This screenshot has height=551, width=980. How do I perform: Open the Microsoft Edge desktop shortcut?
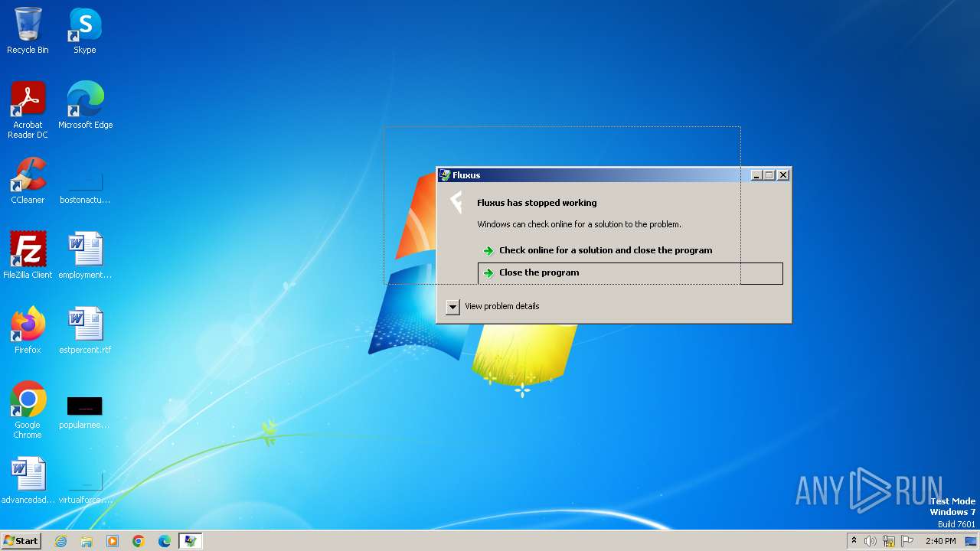85,106
